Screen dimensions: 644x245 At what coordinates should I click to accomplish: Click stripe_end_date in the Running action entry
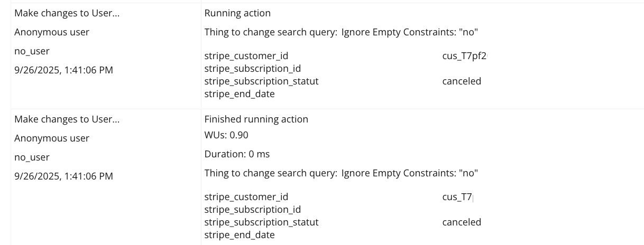coord(240,94)
